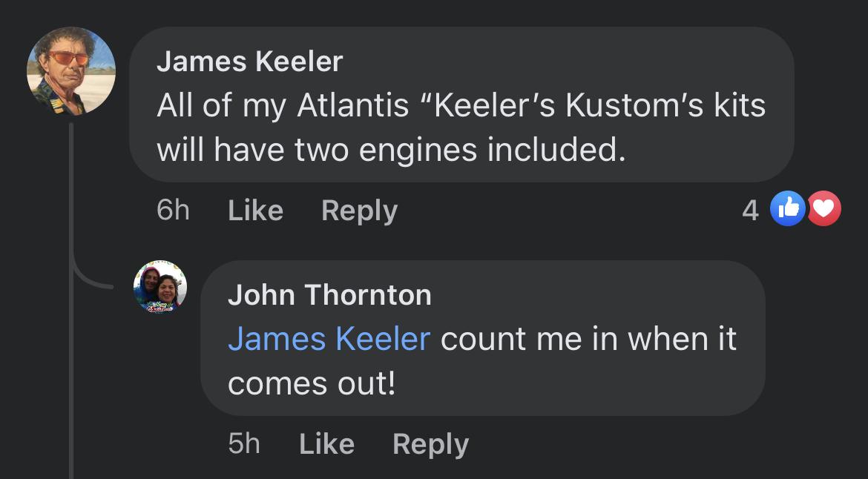Click the red heart reaction icon
Screen dimensions: 868x479
point(823,208)
